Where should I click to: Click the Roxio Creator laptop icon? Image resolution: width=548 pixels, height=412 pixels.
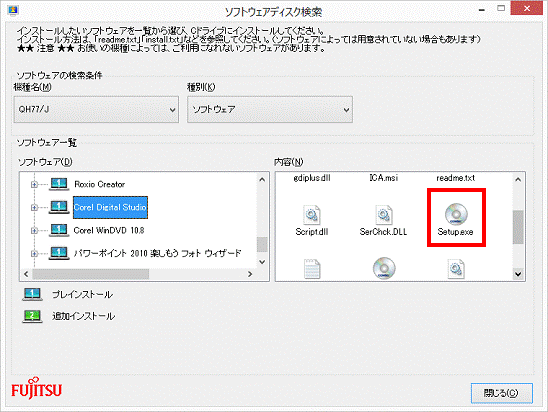(59, 184)
